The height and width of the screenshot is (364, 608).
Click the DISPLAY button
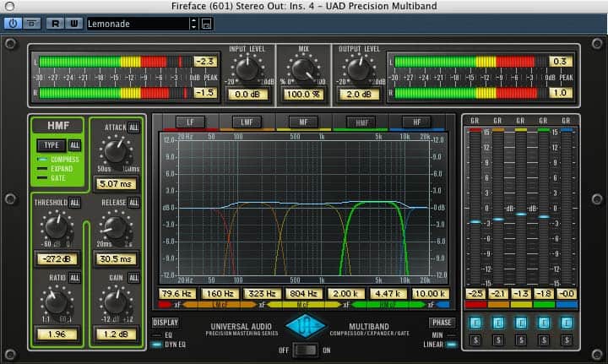click(166, 323)
